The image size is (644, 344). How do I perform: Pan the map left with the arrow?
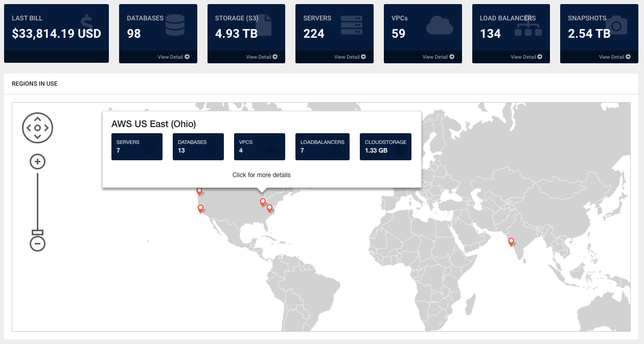click(28, 128)
